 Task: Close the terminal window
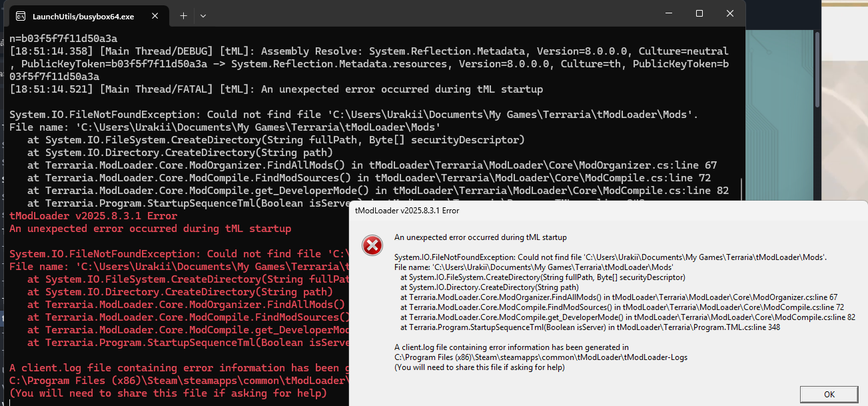point(731,13)
